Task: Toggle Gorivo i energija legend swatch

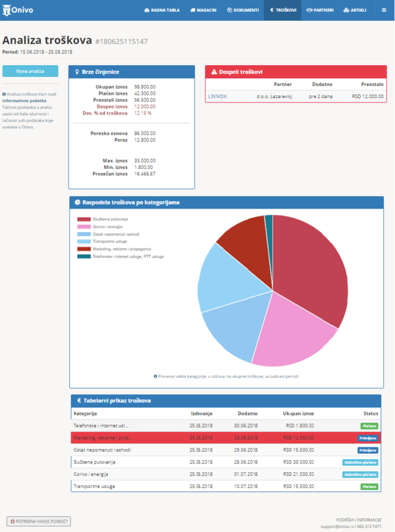Action: 83,226
